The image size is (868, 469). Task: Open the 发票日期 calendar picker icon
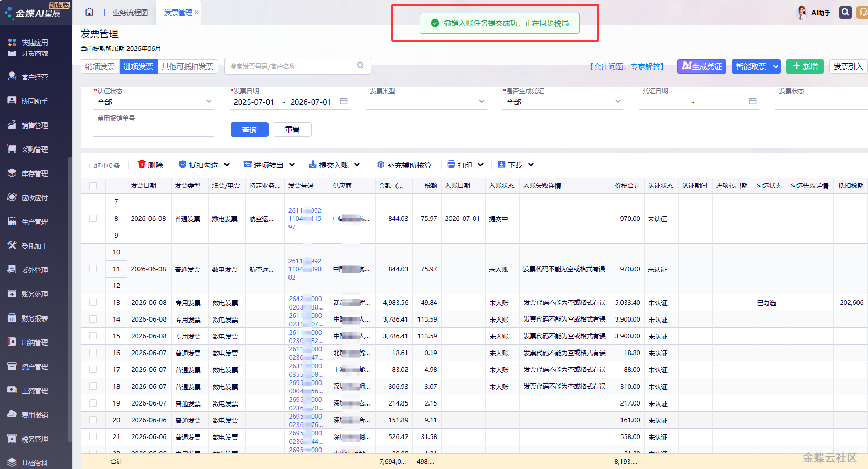(x=344, y=101)
